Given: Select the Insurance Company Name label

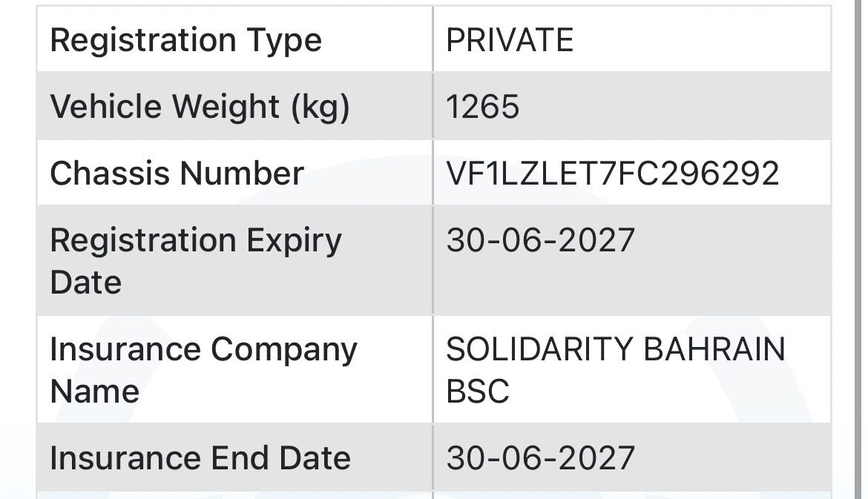Looking at the screenshot, I should click(x=204, y=370).
